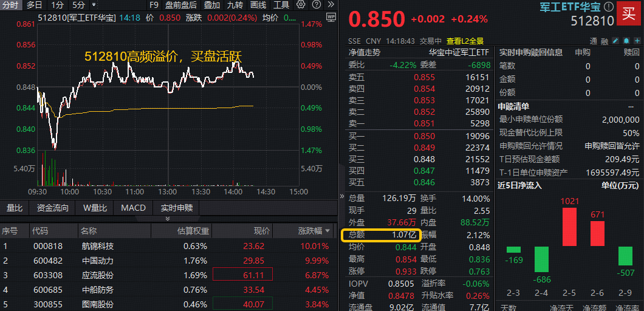This screenshot has height=311, width=644.
Task: Open 查看L2全景 link
Action: pyautogui.click(x=465, y=41)
